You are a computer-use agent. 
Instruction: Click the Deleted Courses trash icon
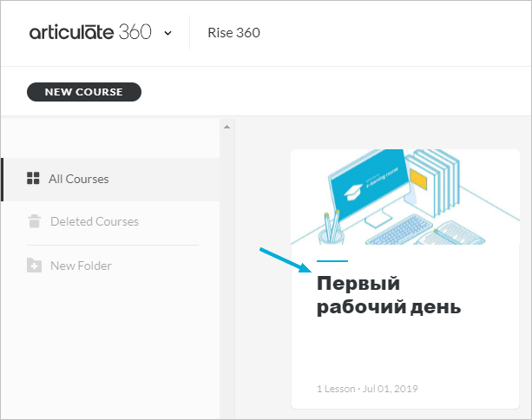click(34, 221)
